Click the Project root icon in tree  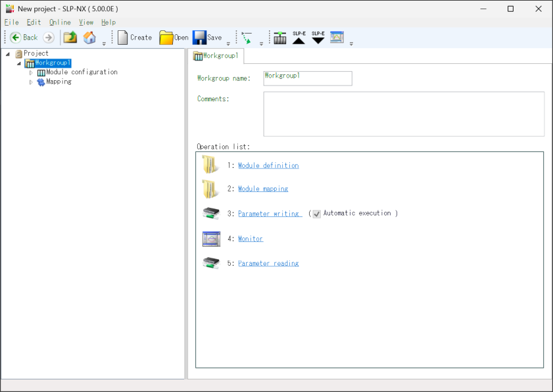click(x=18, y=54)
